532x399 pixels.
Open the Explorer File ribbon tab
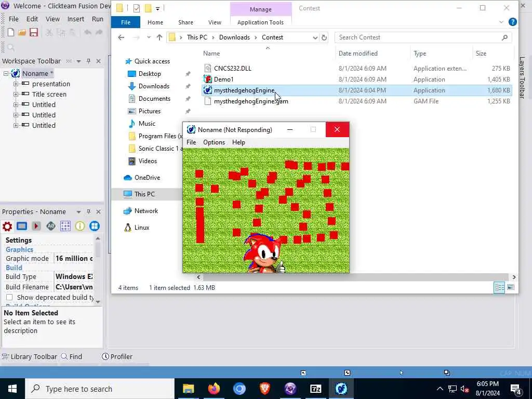point(126,22)
